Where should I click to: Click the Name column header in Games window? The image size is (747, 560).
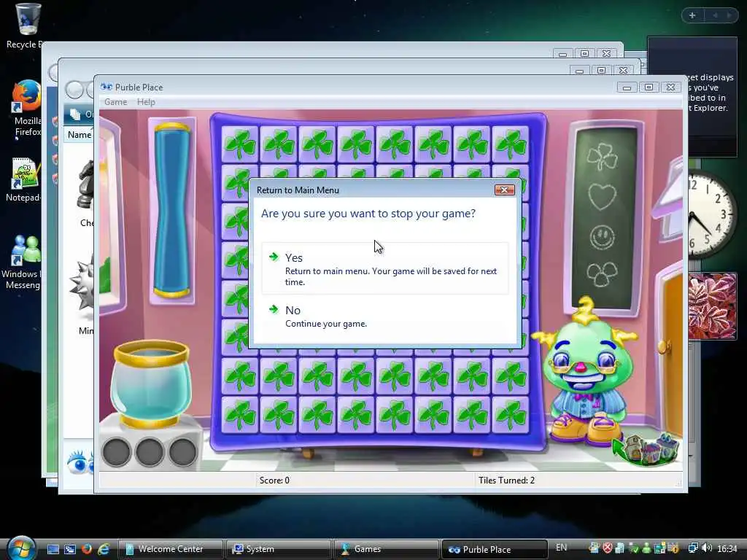[79, 135]
